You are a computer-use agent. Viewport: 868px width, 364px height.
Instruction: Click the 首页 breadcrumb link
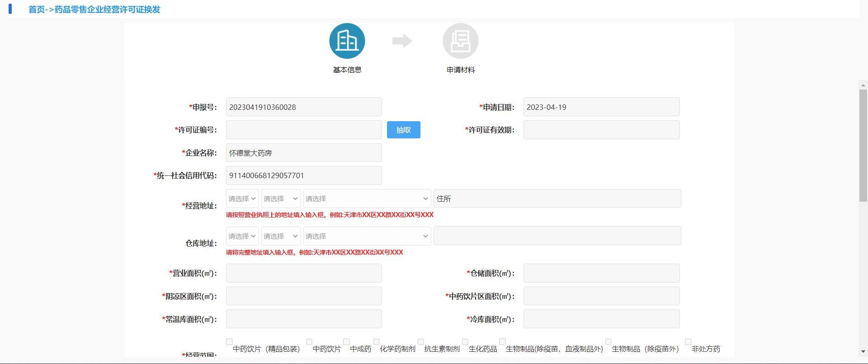[x=37, y=9]
